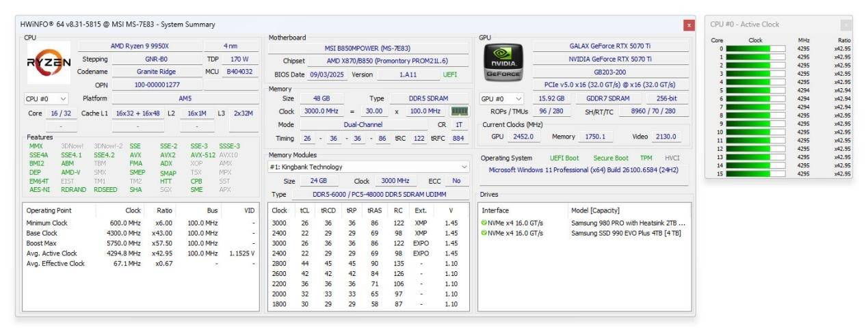Click the green memory module chip icon
868x332 pixels.
tap(459, 111)
